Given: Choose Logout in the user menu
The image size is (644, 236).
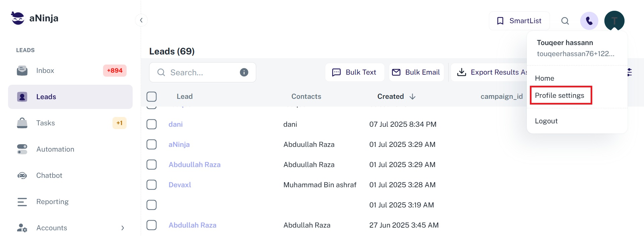Looking at the screenshot, I should pyautogui.click(x=546, y=121).
